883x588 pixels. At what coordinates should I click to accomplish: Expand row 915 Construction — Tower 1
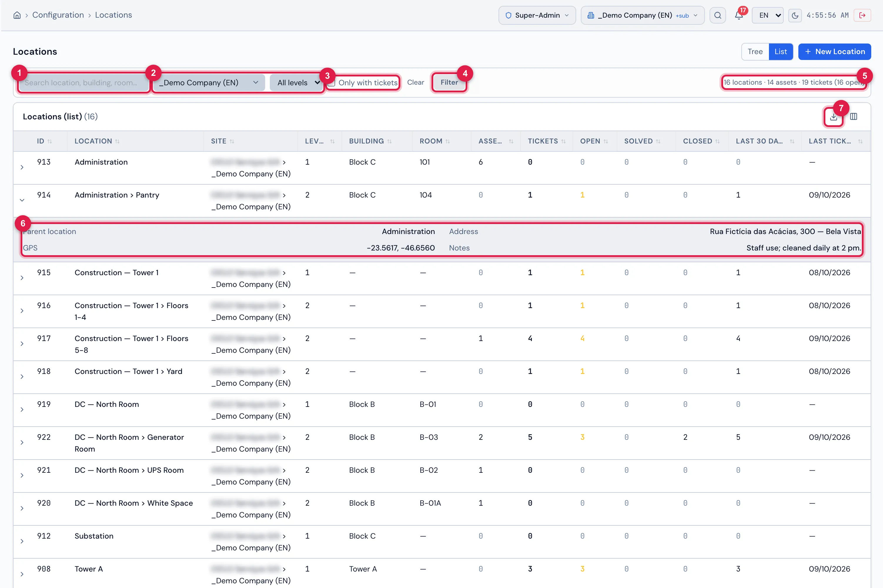[22, 278]
